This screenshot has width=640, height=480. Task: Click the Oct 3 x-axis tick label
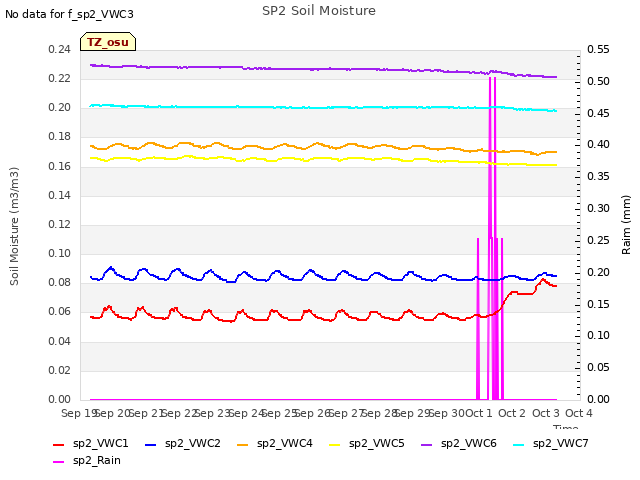tap(546, 413)
